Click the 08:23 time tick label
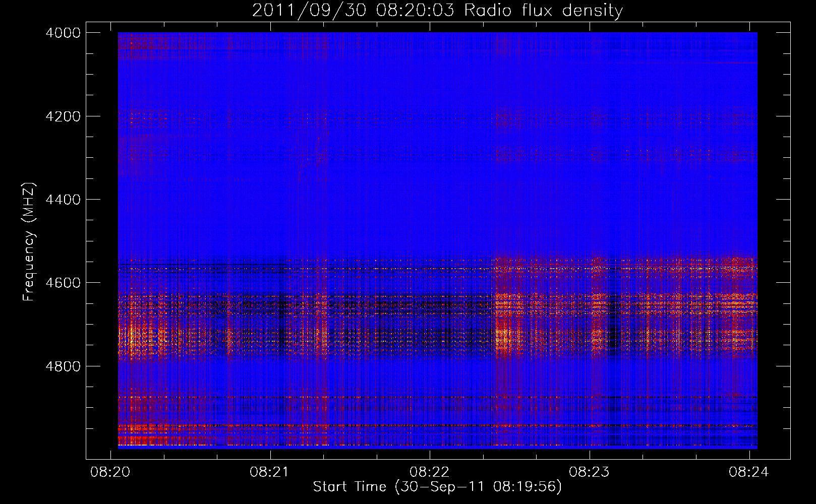This screenshot has width=816, height=504. [589, 472]
